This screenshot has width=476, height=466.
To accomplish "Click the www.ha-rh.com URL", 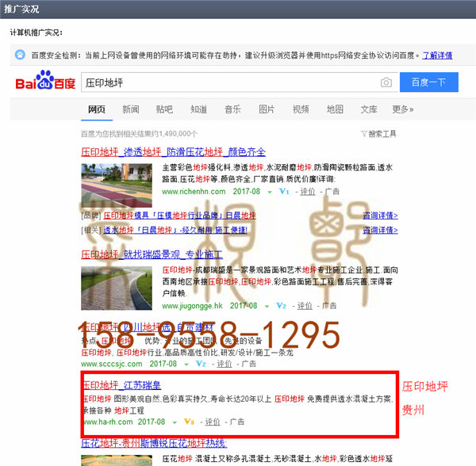I will 108,422.
